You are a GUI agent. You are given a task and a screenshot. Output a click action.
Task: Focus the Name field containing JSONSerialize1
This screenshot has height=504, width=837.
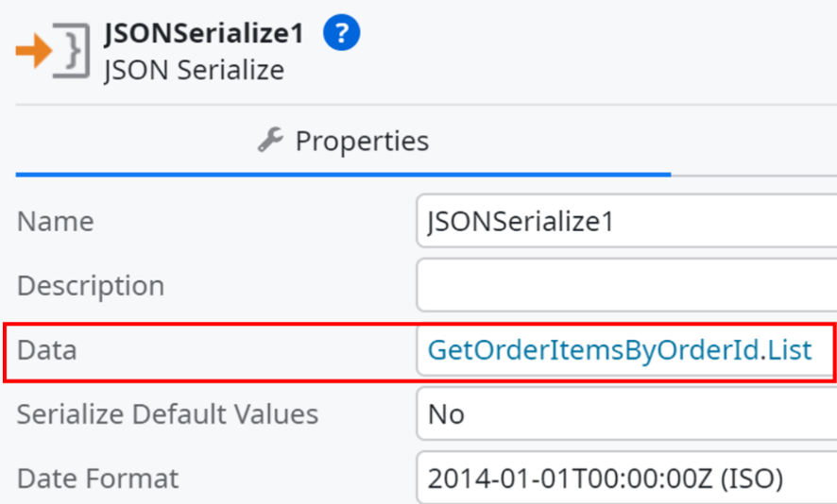626,221
